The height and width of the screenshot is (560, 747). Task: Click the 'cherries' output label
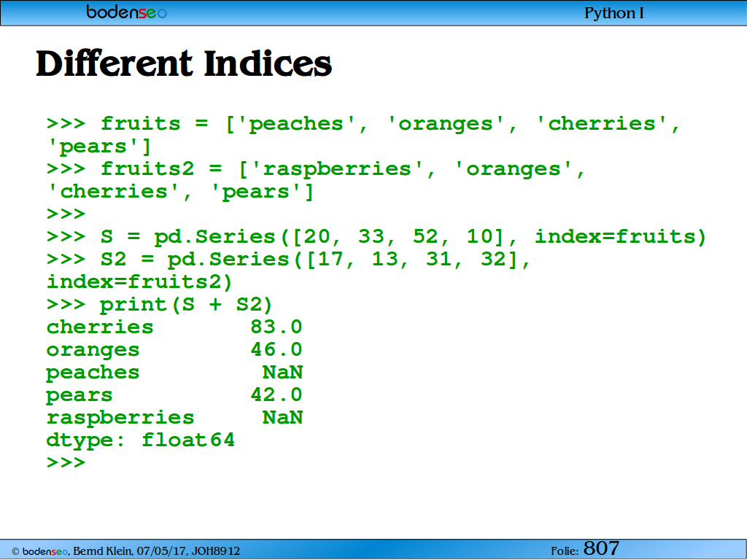coord(99,327)
